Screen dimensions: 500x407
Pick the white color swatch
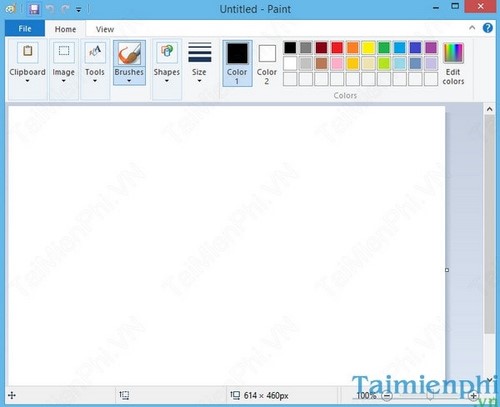(290, 63)
